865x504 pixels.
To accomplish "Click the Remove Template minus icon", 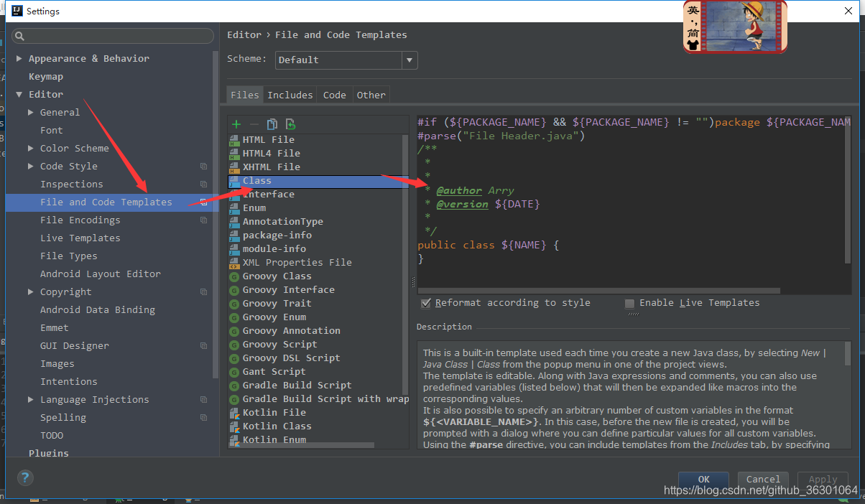I will (254, 124).
